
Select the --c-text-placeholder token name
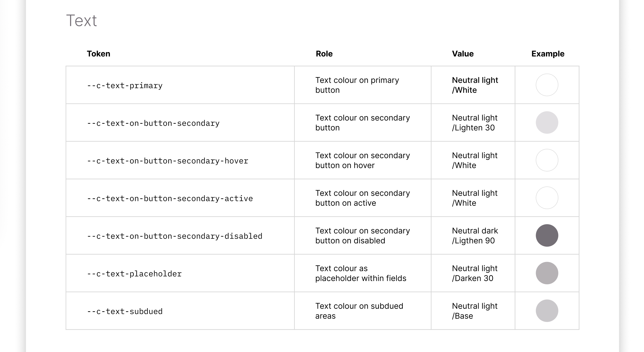point(134,274)
